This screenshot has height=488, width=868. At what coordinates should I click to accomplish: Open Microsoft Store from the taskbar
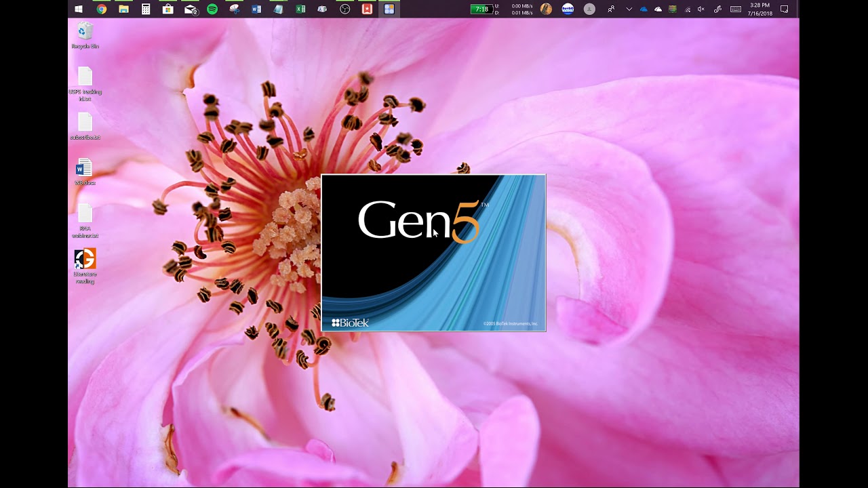coord(167,9)
